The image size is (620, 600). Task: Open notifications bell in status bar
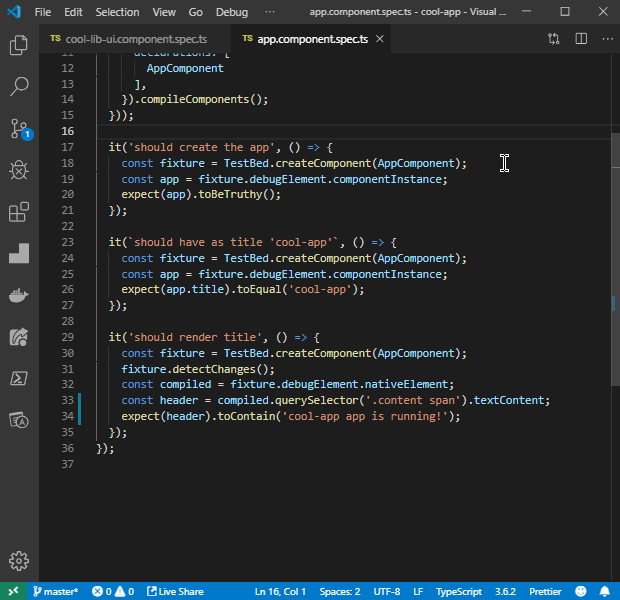(x=604, y=591)
